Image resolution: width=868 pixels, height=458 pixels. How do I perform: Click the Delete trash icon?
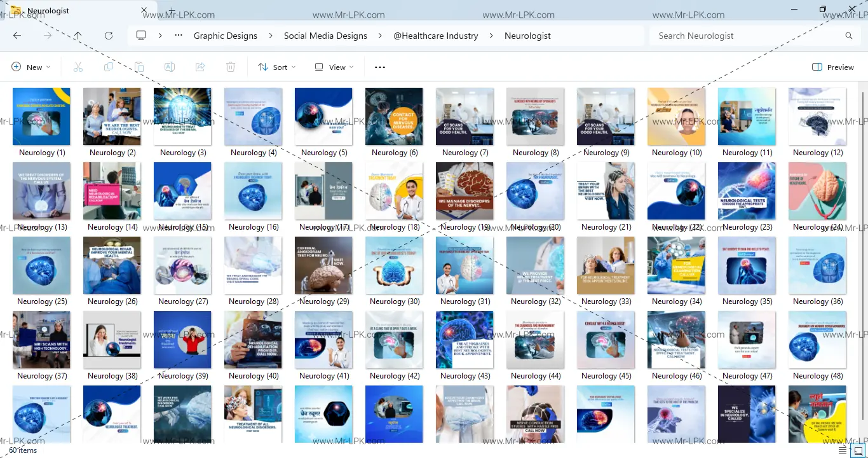(x=231, y=67)
